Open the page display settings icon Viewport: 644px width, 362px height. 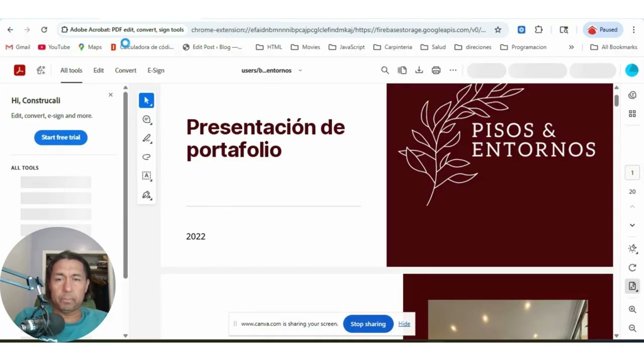632,286
